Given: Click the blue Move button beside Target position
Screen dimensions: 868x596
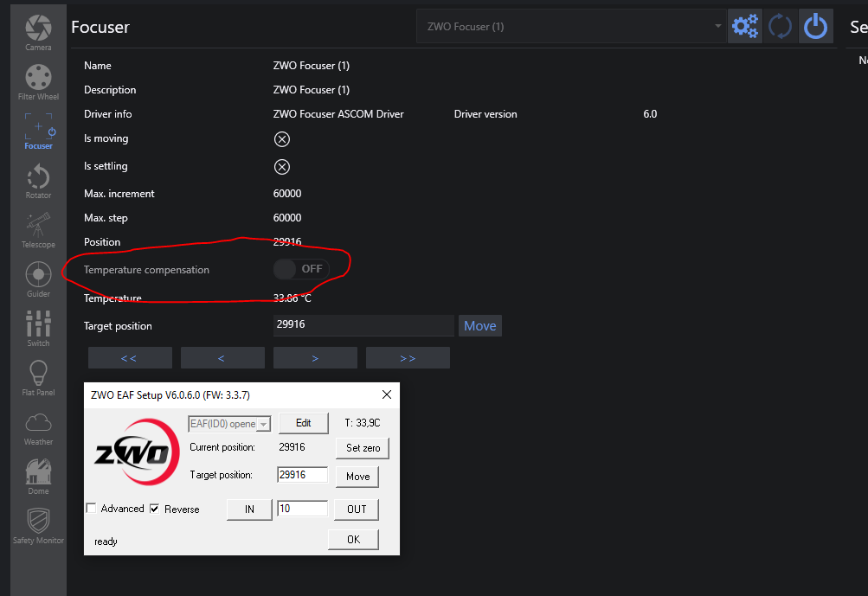Looking at the screenshot, I should (x=480, y=325).
